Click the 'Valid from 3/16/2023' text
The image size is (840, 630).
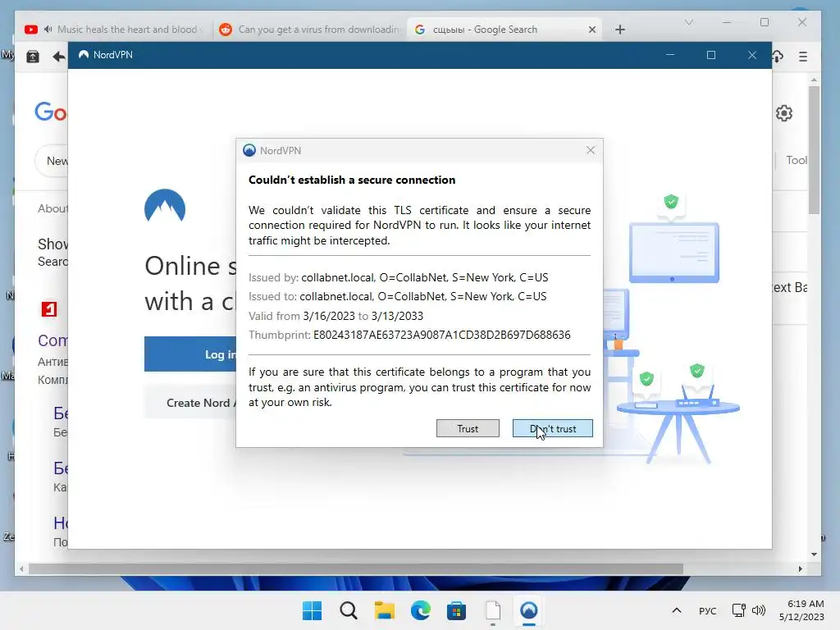[300, 316]
